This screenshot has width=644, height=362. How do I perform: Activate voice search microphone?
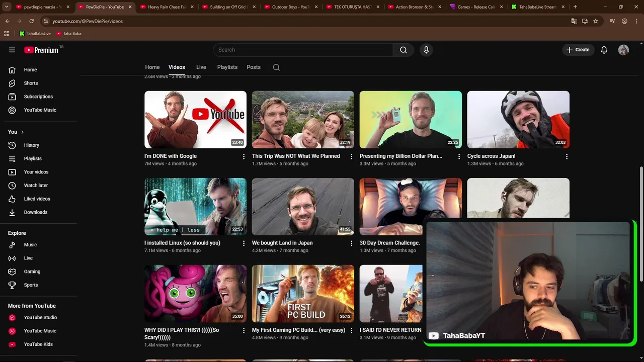(426, 50)
